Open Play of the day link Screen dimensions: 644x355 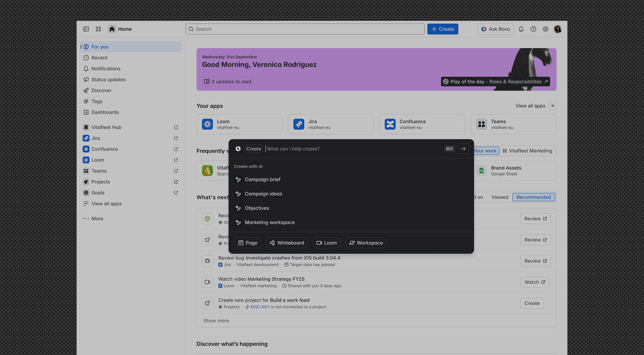[x=495, y=81]
